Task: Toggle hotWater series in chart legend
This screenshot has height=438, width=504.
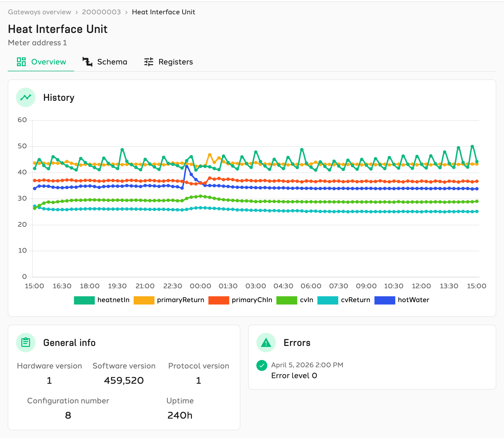Action: pos(402,300)
